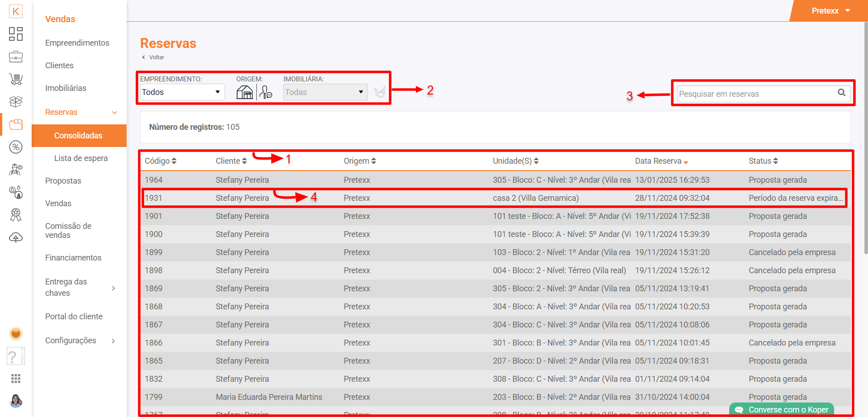This screenshot has width=868, height=417.
Task: Click the broom clear-filters icon
Action: 380,92
